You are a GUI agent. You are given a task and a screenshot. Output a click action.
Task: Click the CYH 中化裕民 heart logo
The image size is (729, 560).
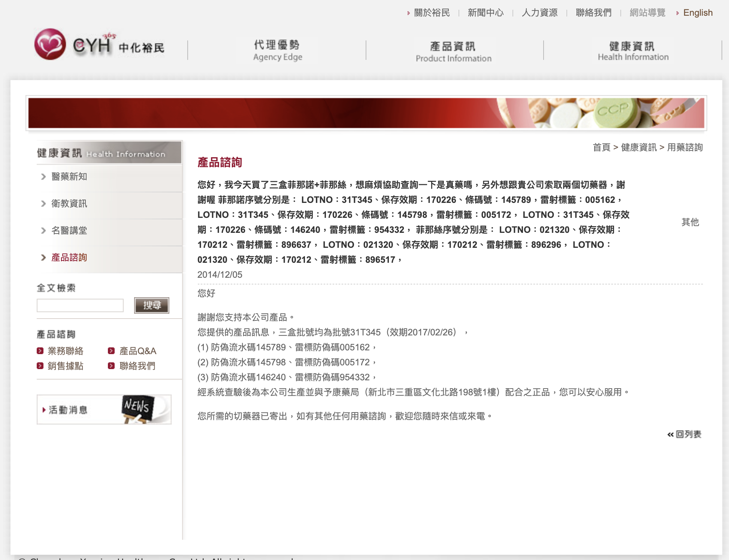99,45
